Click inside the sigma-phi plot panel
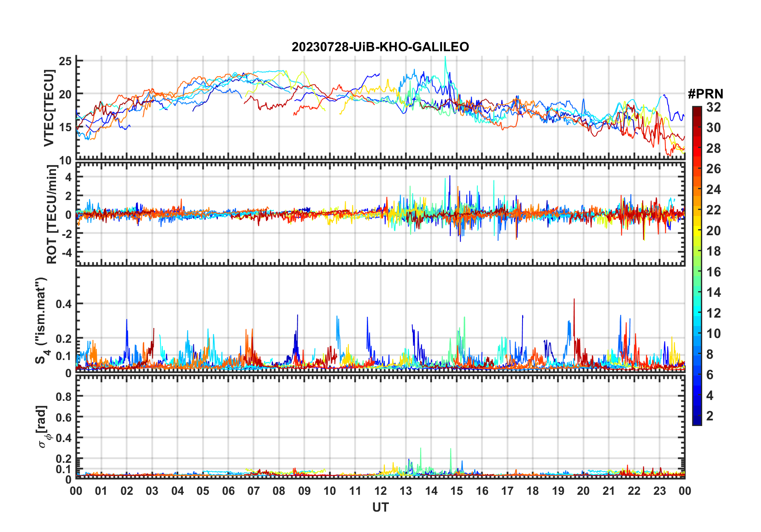761x532 pixels. point(380,427)
